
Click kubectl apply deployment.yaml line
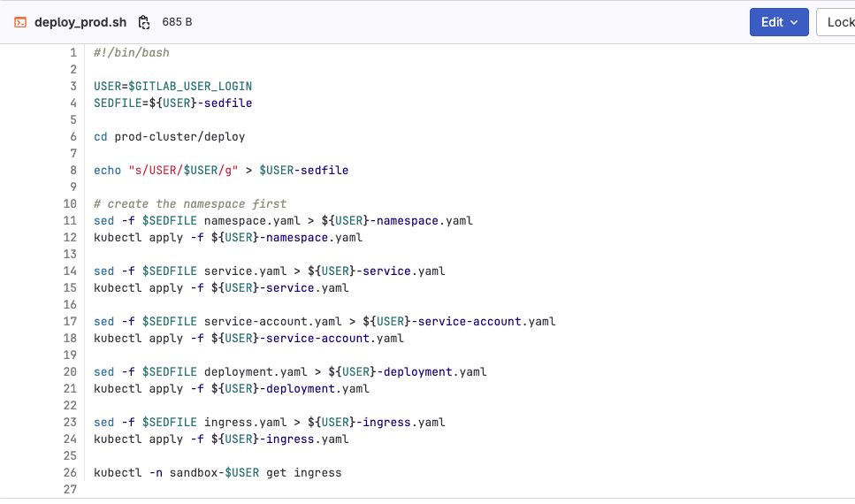click(x=231, y=388)
